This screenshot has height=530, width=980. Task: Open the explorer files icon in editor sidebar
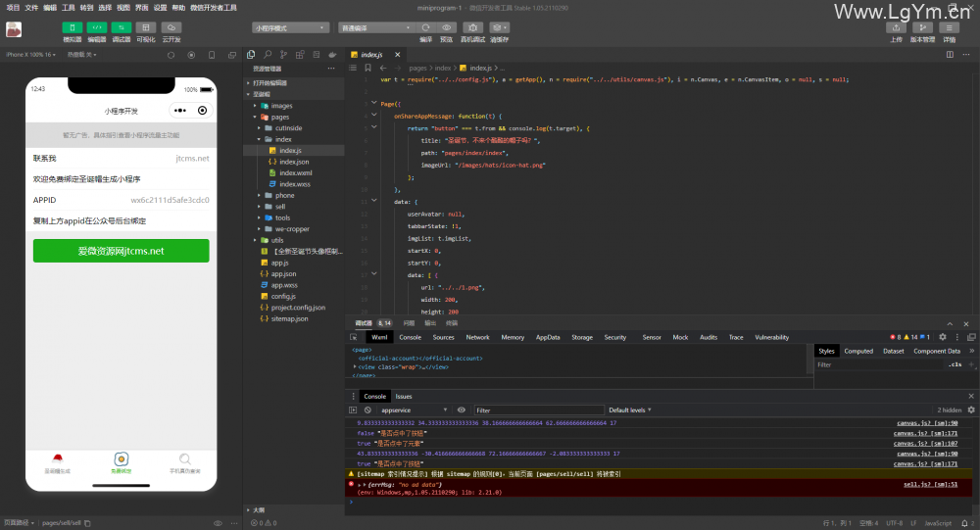point(251,55)
